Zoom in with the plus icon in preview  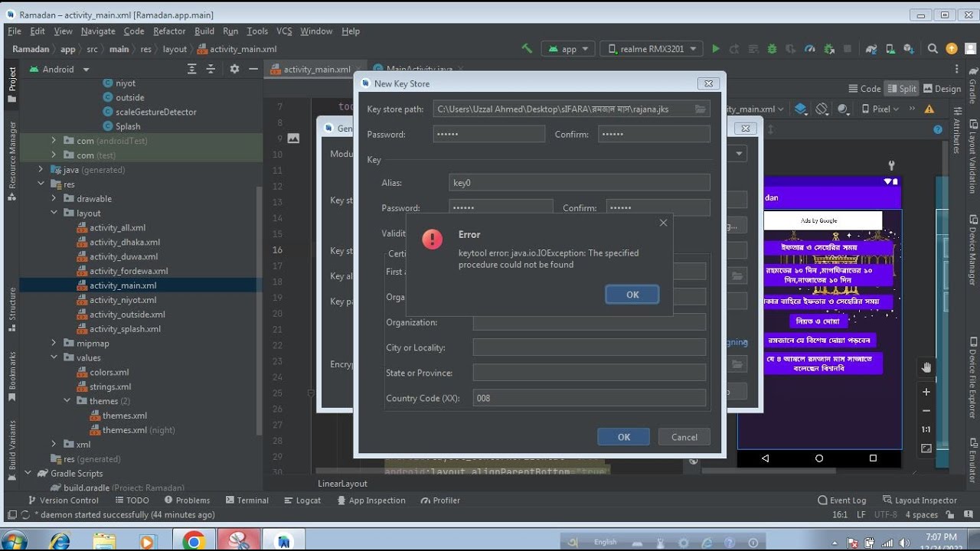926,392
